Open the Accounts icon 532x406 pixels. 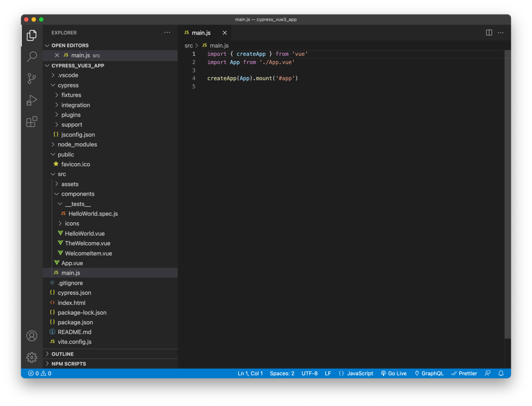coord(32,335)
